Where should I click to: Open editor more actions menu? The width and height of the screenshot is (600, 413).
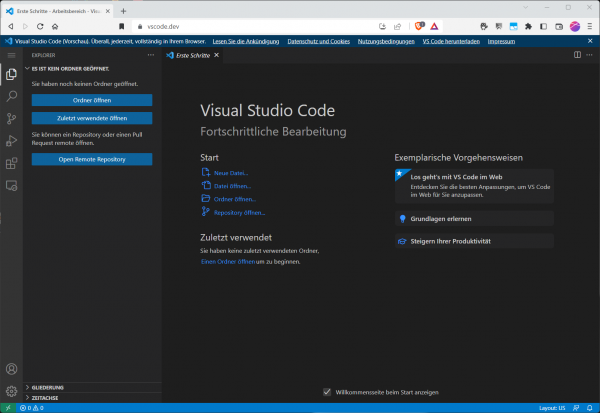tap(589, 55)
